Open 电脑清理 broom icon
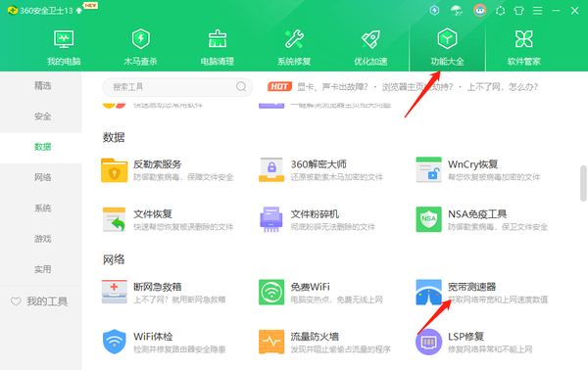The height and width of the screenshot is (370, 588). [218, 39]
